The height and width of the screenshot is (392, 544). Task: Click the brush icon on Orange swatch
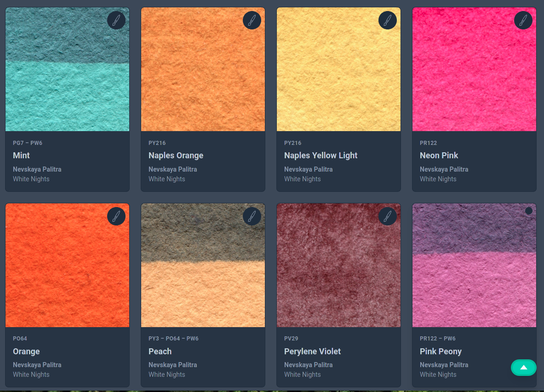pyautogui.click(x=116, y=216)
